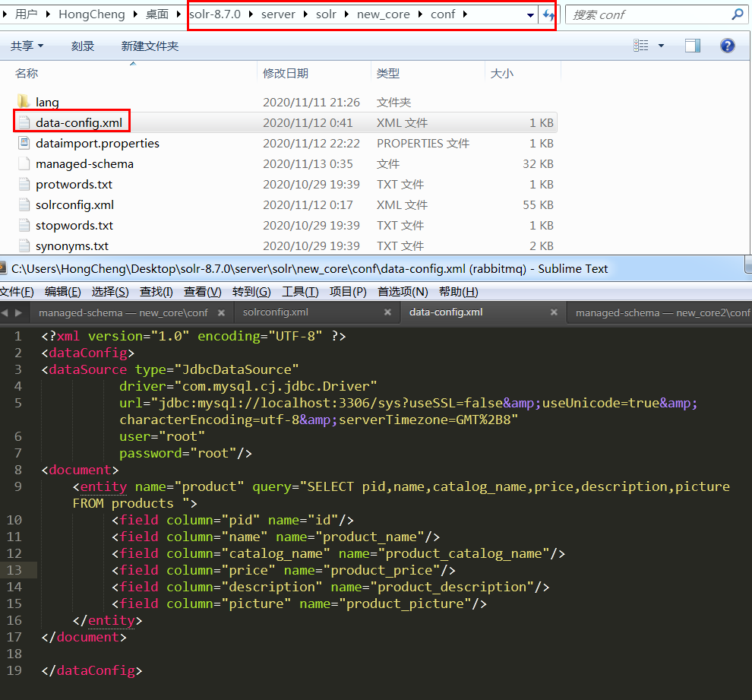This screenshot has height=700, width=752.
Task: Click the search magnifier icon
Action: (737, 14)
